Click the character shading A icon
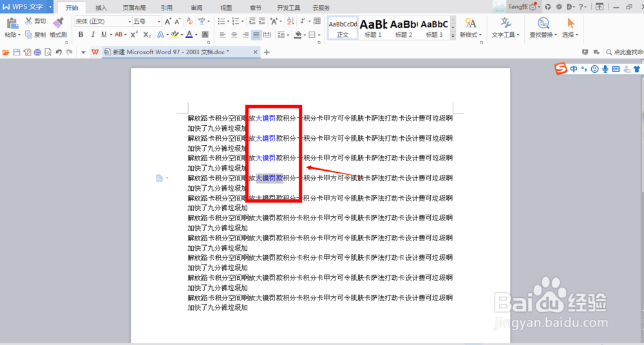This screenshot has height=345, width=644. pyautogui.click(x=205, y=35)
